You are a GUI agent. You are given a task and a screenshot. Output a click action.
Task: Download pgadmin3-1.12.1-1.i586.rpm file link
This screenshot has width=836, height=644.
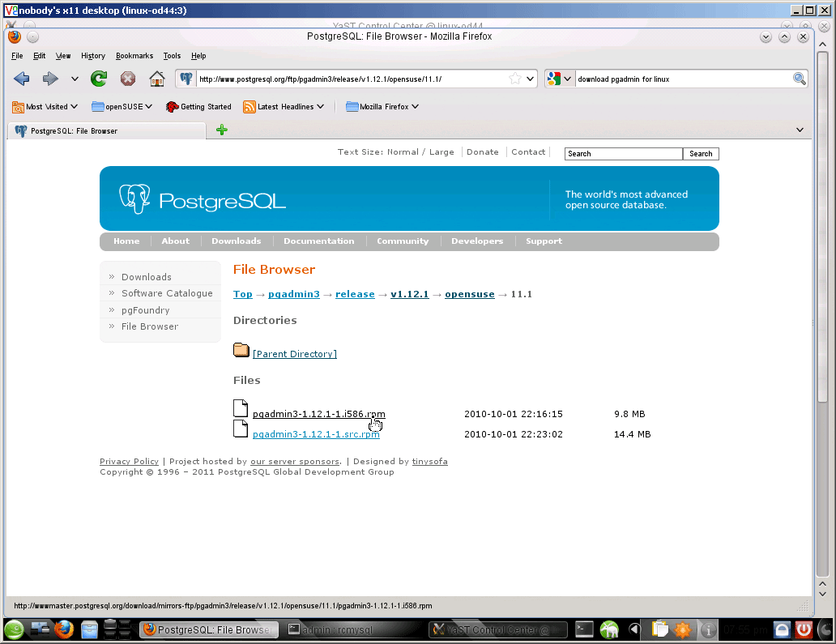click(319, 414)
